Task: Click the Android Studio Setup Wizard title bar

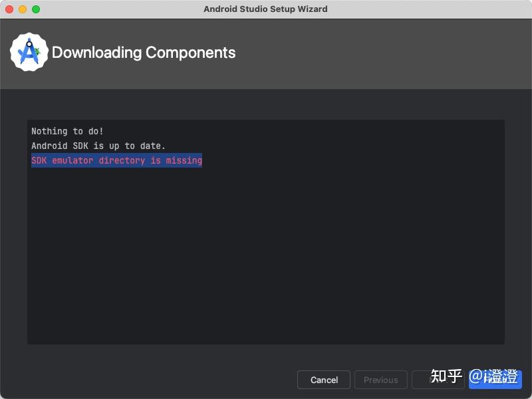Action: [266, 9]
